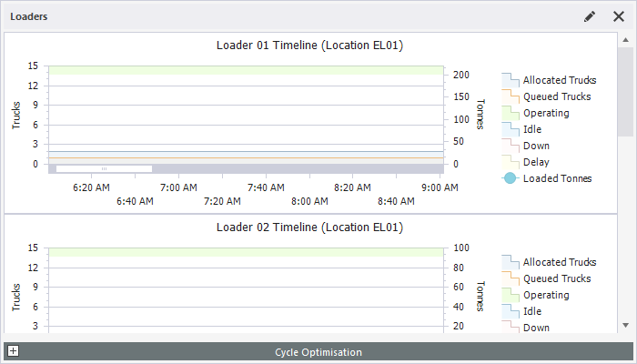Click the green Operating swatch in Loader 02 legend
This screenshot has width=637, height=364.
point(511,295)
